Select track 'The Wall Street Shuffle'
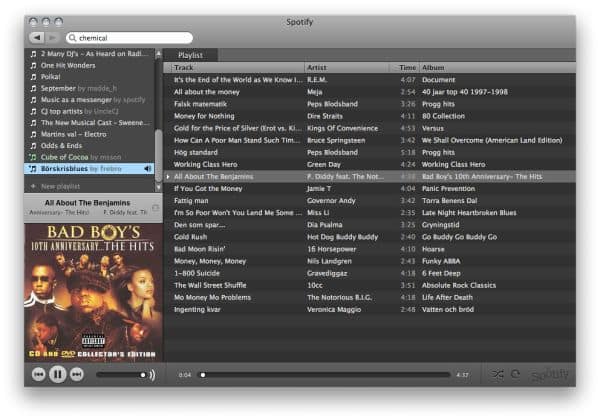 pos(210,285)
